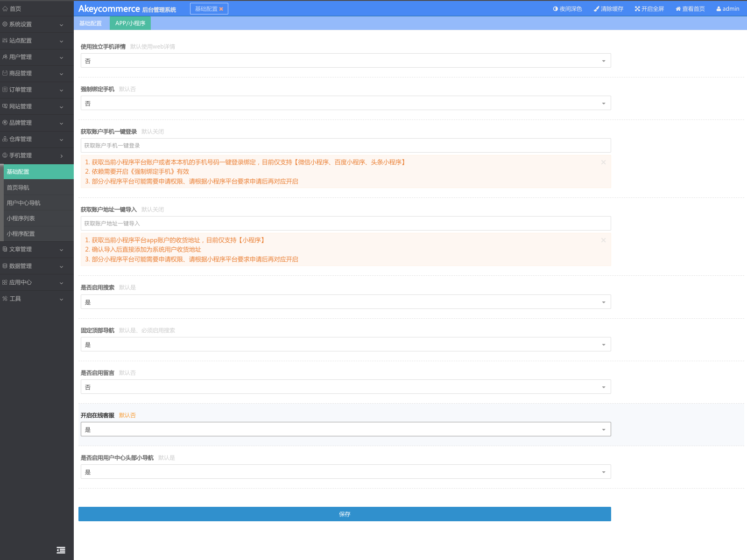
Task: Click 清除缓存 to clear cache
Action: pos(608,9)
